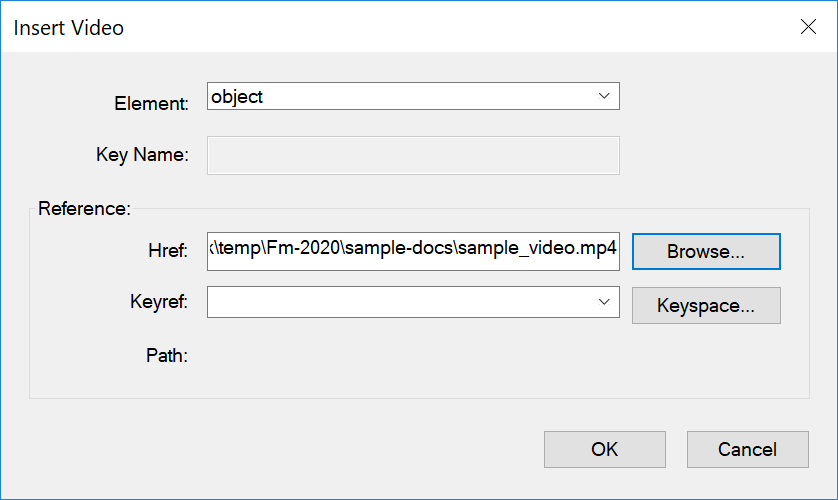Click the 'Fm-2020' segment in the Href path
Image resolution: width=838 pixels, height=500 pixels.
pos(295,251)
